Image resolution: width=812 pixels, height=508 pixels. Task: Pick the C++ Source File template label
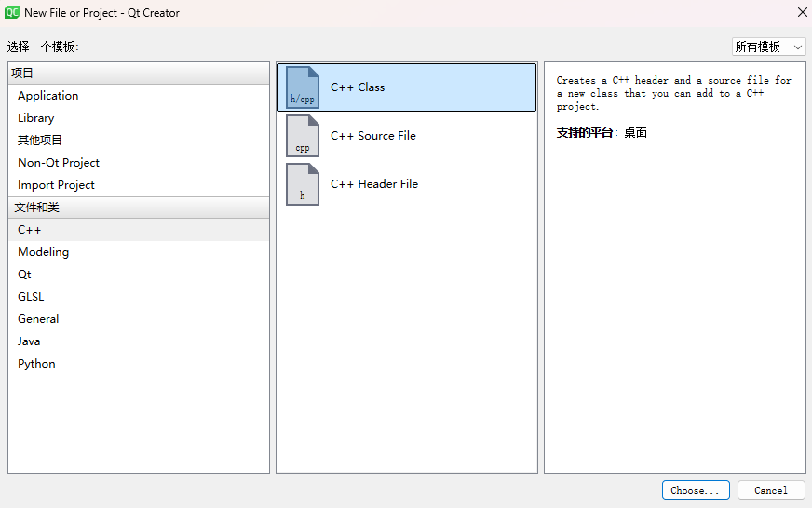click(x=372, y=136)
